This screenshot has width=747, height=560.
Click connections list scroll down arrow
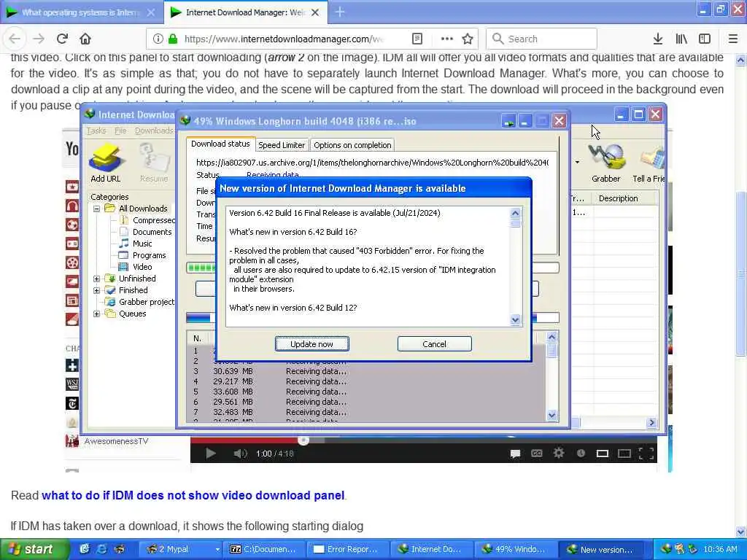[x=551, y=415]
